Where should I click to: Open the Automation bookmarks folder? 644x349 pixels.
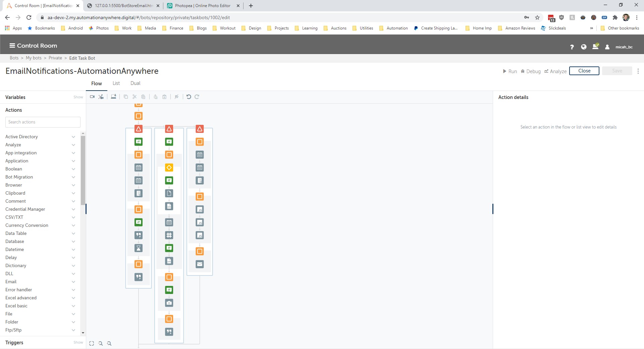(393, 28)
